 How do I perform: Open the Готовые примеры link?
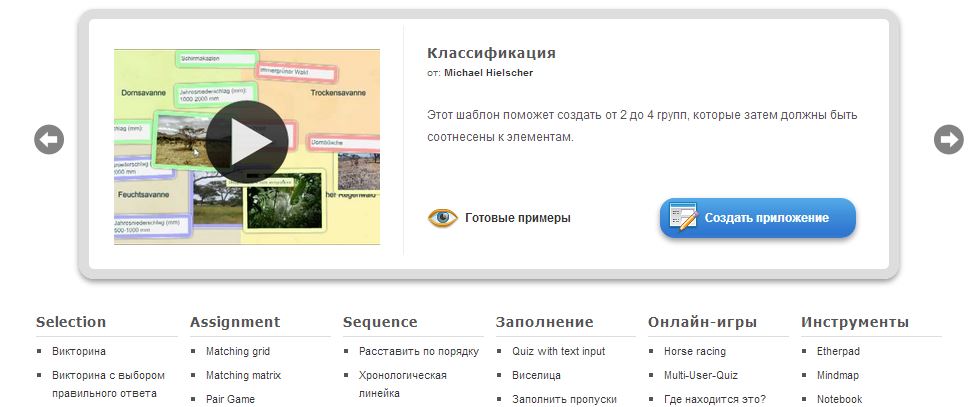coord(518,218)
